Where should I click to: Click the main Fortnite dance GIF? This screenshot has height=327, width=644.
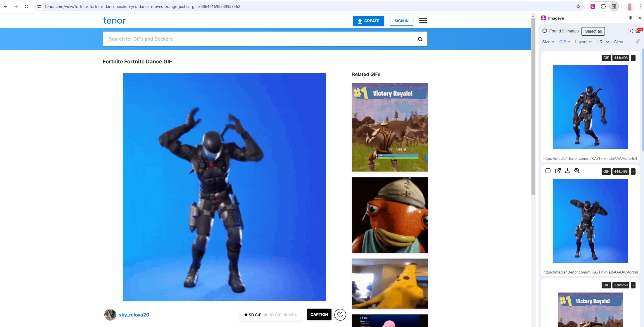coord(224,187)
